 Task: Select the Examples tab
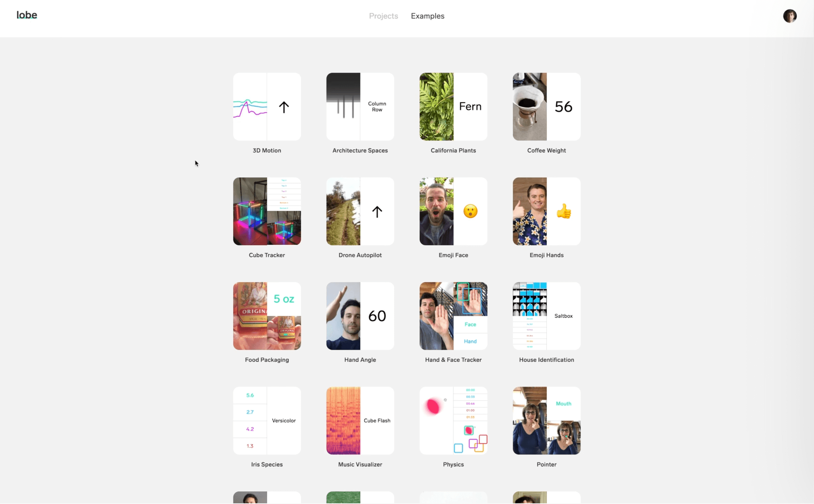[427, 16]
